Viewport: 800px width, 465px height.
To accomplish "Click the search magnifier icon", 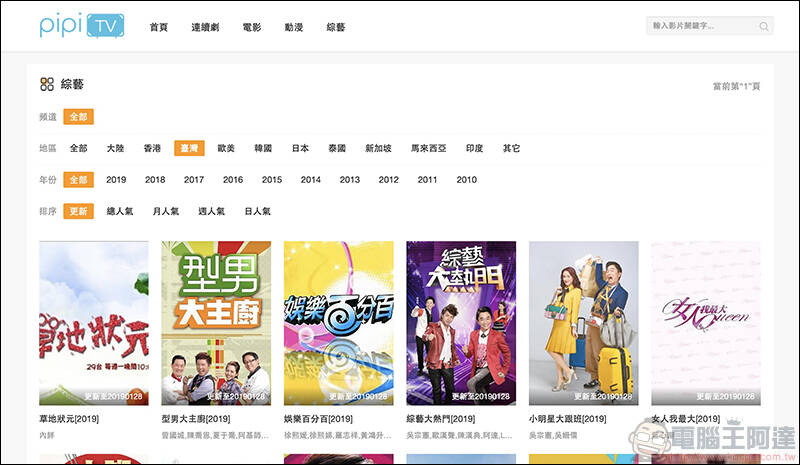I will [763, 26].
